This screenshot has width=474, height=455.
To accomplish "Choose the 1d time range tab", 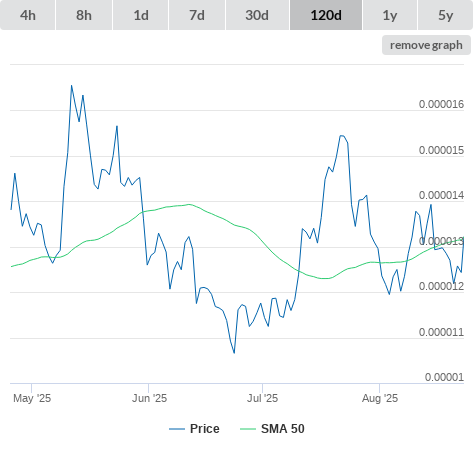I will pyautogui.click(x=141, y=15).
